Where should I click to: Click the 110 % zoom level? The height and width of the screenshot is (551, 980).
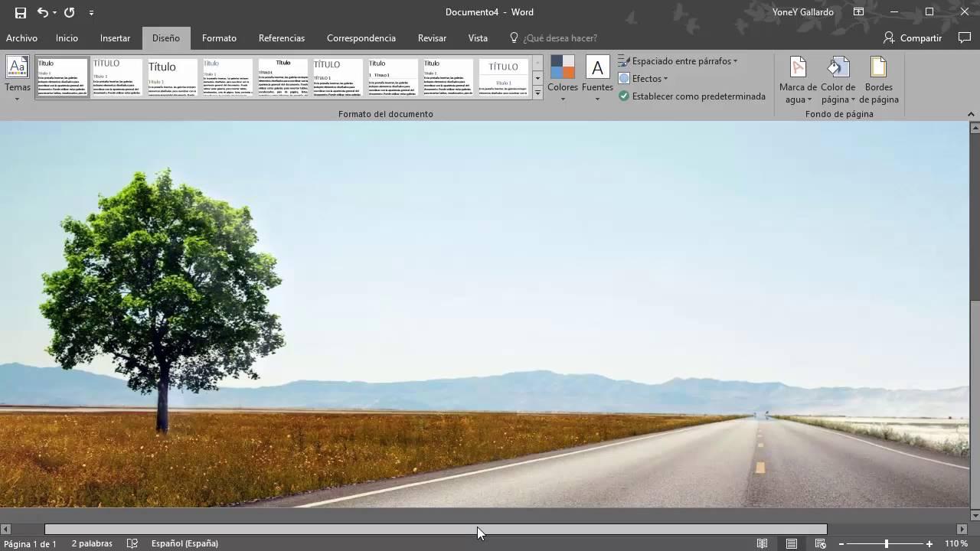pyautogui.click(x=956, y=543)
